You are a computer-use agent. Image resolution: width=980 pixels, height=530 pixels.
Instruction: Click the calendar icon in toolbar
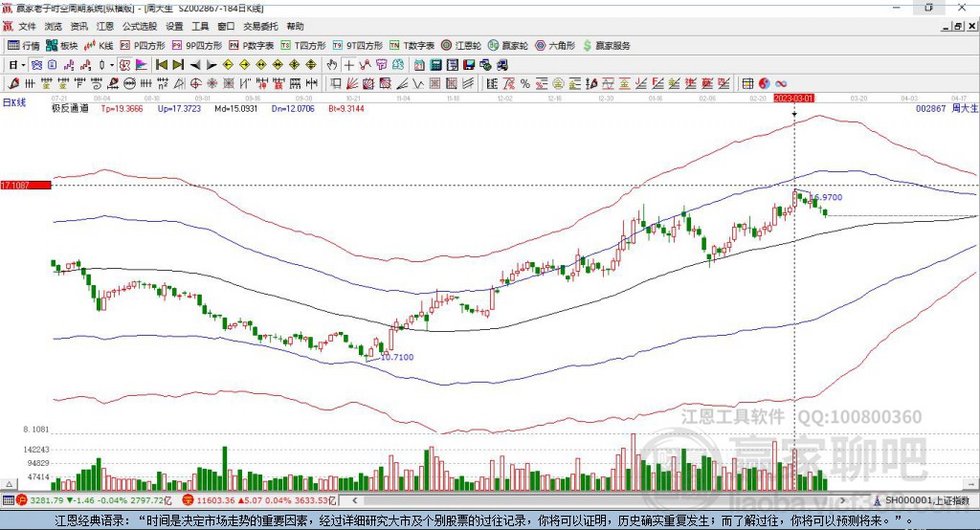(419, 65)
